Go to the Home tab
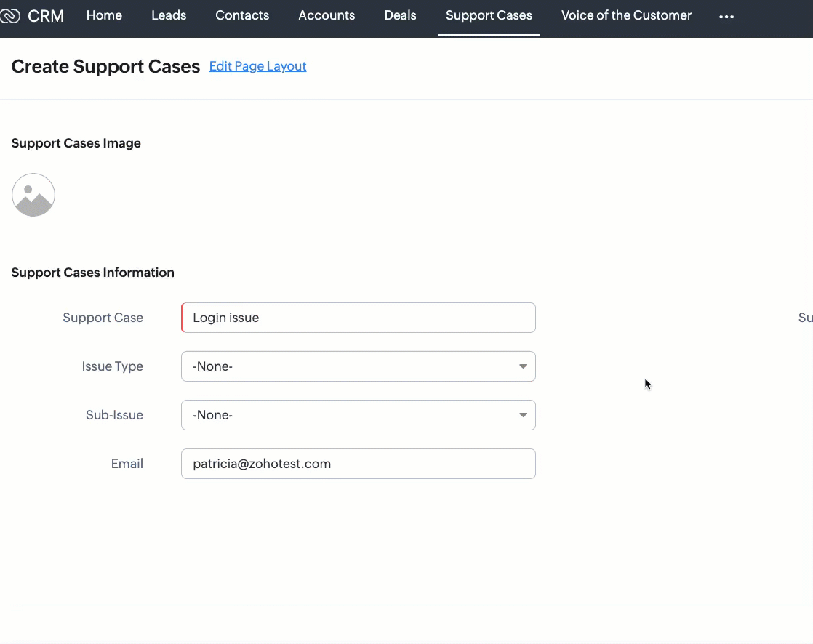813x644 pixels. [104, 15]
